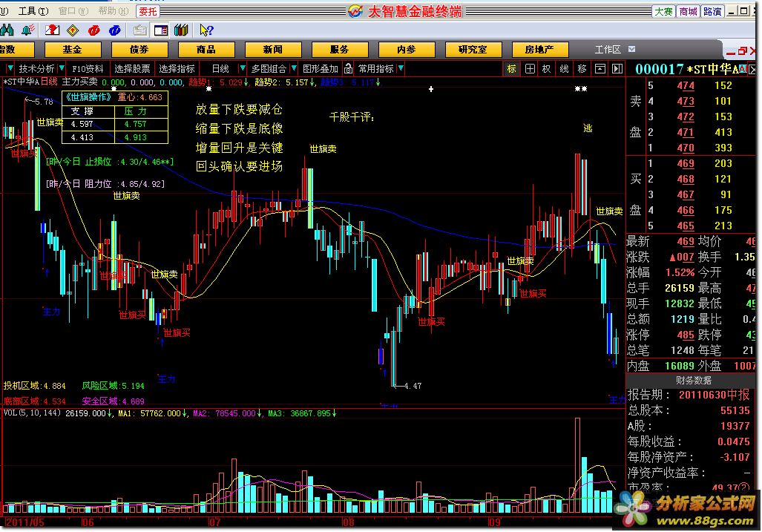Expand the 多图组合 dropdown arrow

294,68
